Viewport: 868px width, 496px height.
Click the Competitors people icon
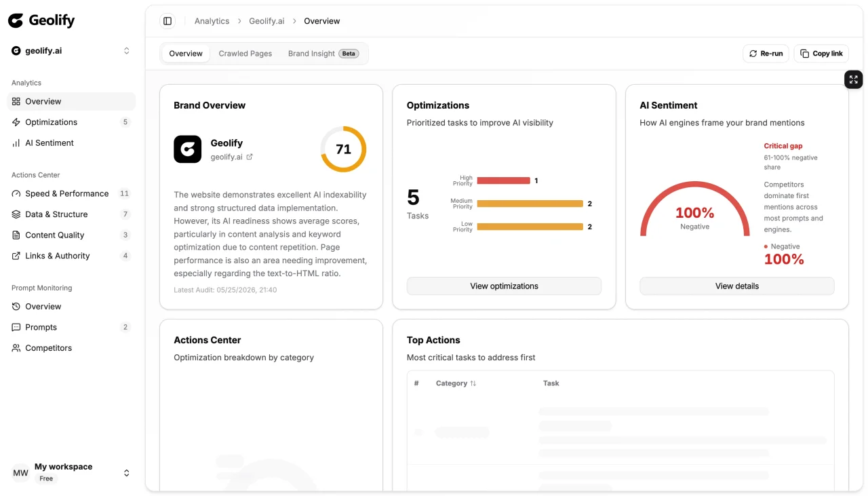16,348
